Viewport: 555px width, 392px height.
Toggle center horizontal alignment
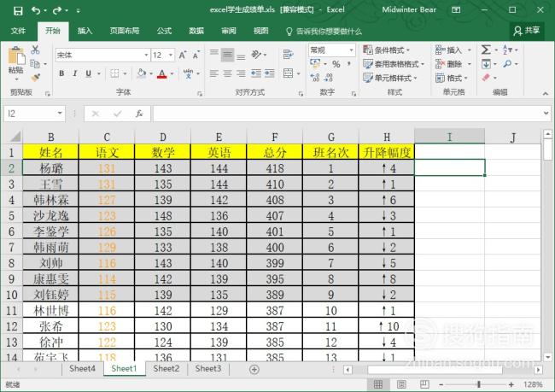tap(228, 73)
